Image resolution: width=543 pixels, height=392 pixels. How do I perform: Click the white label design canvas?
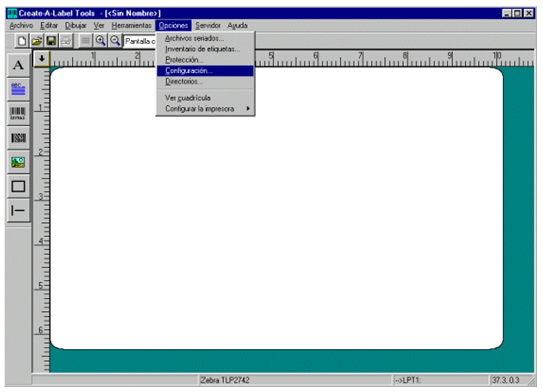276,208
